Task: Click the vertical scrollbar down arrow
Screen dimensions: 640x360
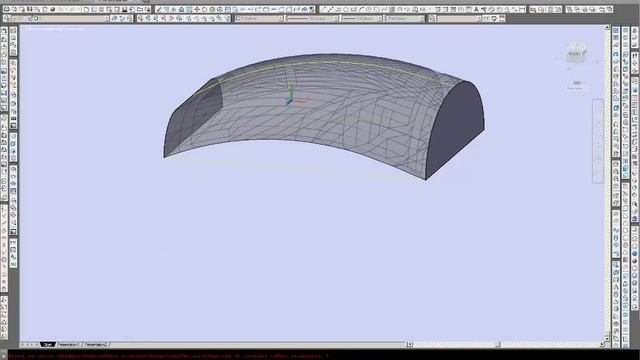Action: pyautogui.click(x=607, y=338)
